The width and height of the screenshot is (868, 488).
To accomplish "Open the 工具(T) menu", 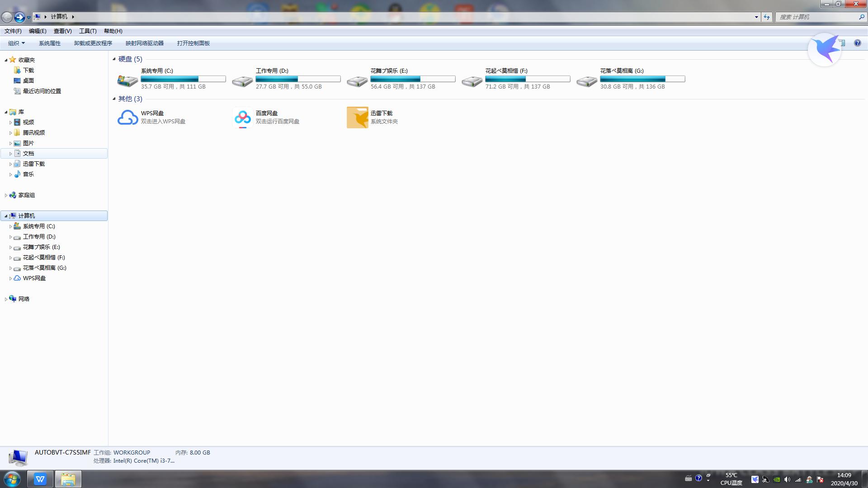I will coord(88,31).
